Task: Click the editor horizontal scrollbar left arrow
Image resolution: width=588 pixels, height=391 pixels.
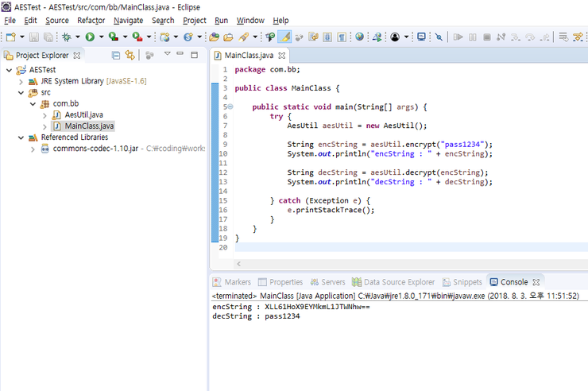Action: pos(239,263)
